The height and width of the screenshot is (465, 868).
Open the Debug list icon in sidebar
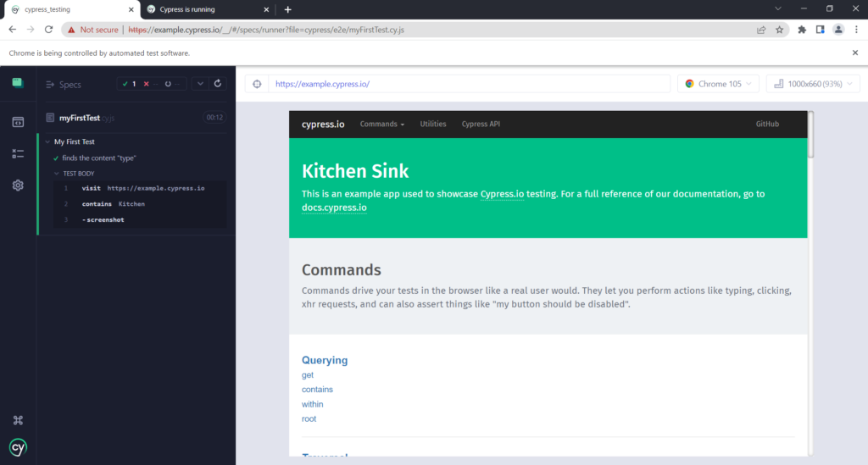tap(18, 153)
